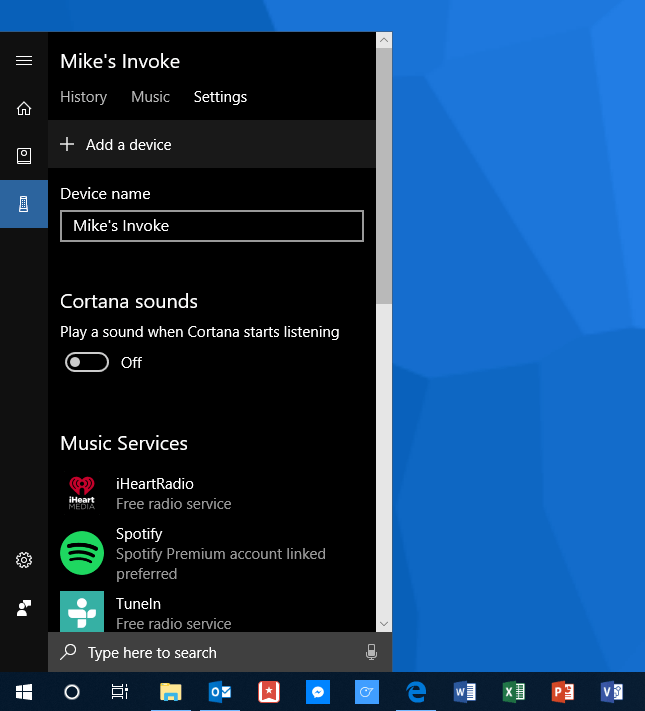Launch File Explorer from taskbar
Screen dimensions: 645x711
[x=171, y=692]
